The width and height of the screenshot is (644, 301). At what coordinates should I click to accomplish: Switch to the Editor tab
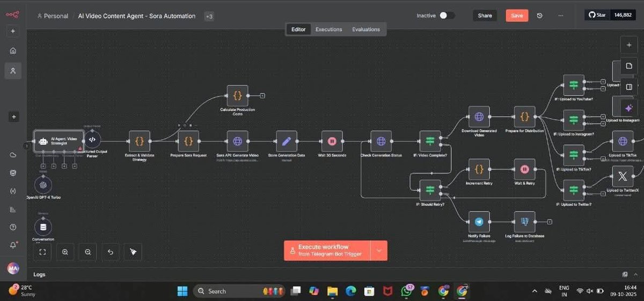pyautogui.click(x=298, y=30)
